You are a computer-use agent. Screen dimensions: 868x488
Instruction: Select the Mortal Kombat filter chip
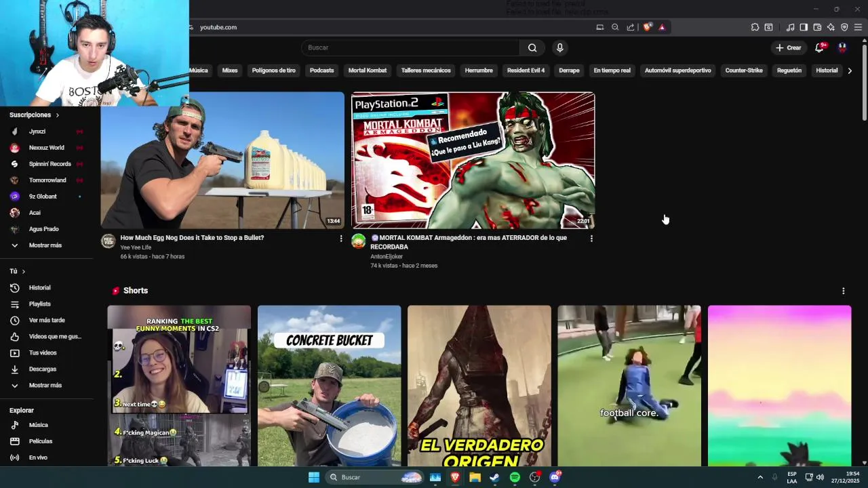(368, 70)
